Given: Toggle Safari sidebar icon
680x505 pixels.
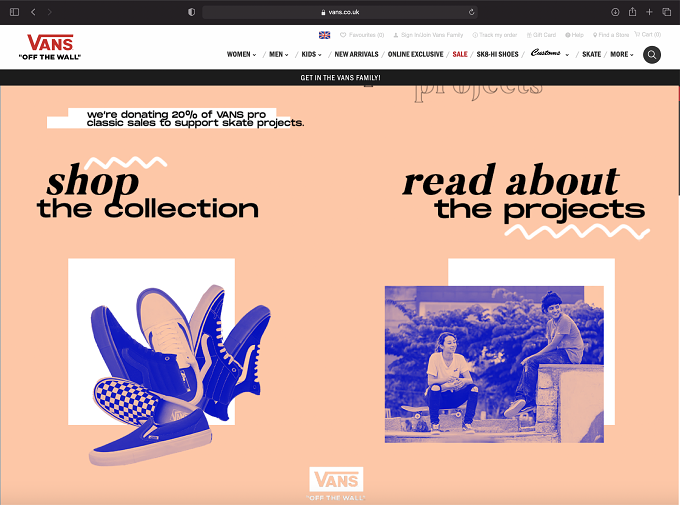Looking at the screenshot, I should pyautogui.click(x=14, y=12).
